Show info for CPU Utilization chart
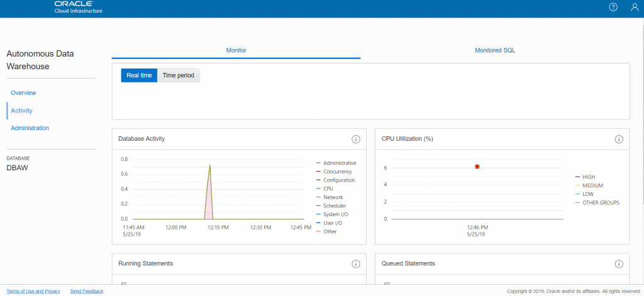The width and height of the screenshot is (644, 296). [x=619, y=139]
